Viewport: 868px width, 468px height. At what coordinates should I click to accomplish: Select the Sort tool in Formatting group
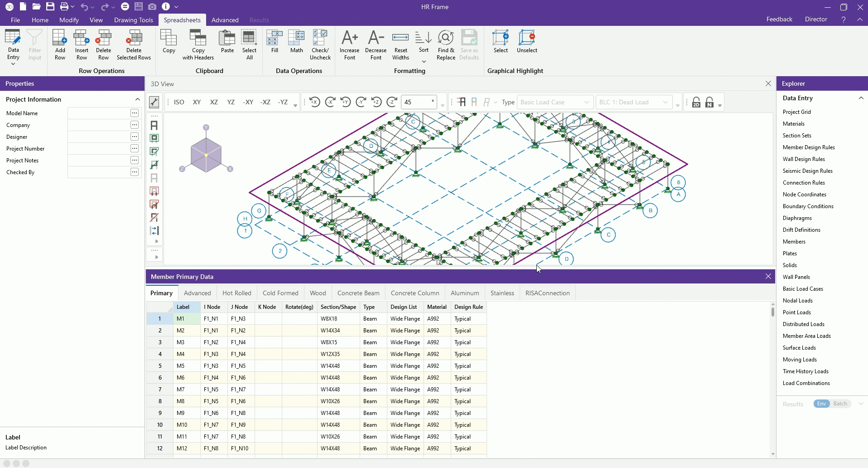pos(423,43)
